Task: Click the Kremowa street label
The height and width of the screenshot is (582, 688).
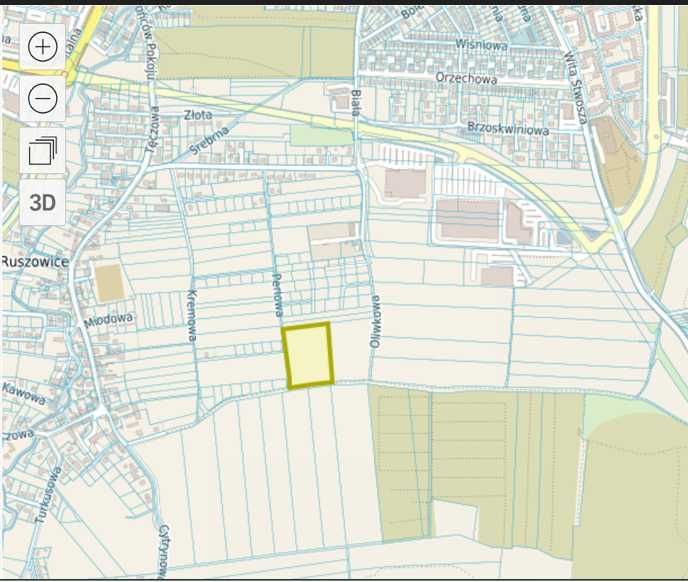Action: coord(192,315)
